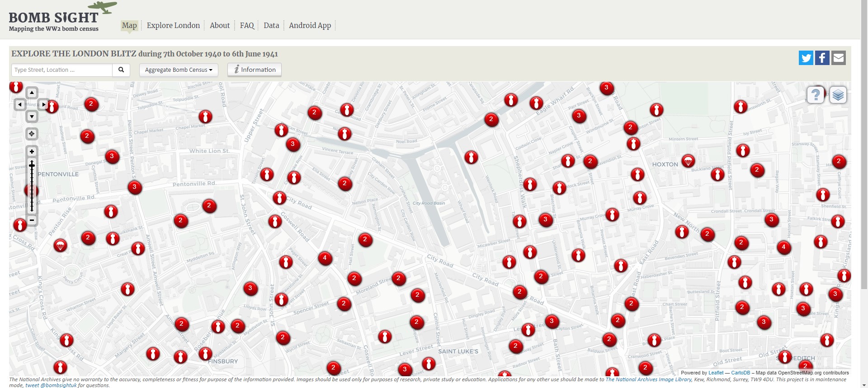Open the Aggregate Bomb Census dropdown
The width and height of the screenshot is (868, 388).
click(179, 70)
